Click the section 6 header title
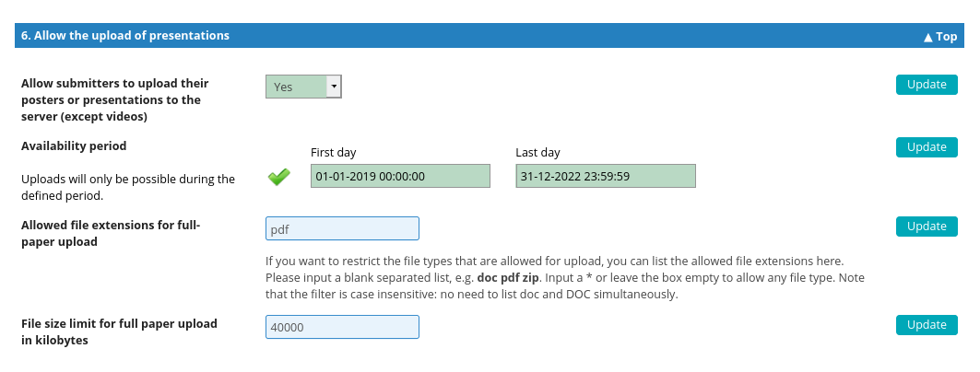This screenshot has height=372, width=980. pos(125,36)
